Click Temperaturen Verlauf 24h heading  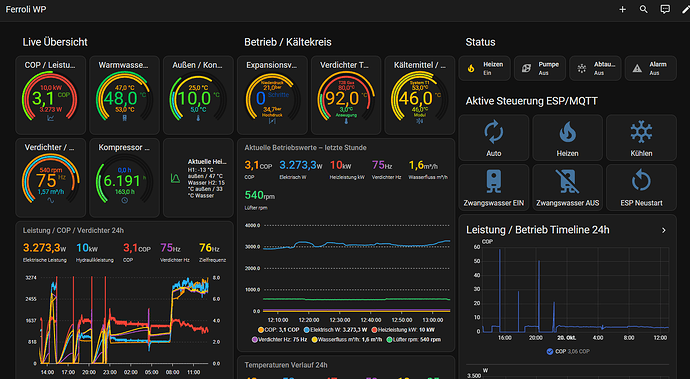pyautogui.click(x=286, y=365)
